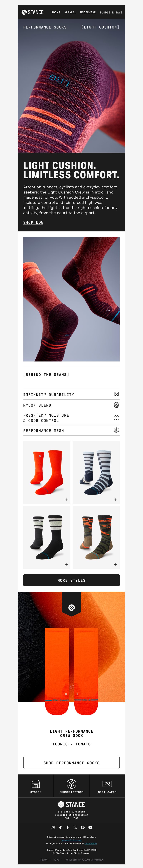Viewport: 143px width, 868px height.
Task: Open the YouTube social icon
Action: [90, 827]
